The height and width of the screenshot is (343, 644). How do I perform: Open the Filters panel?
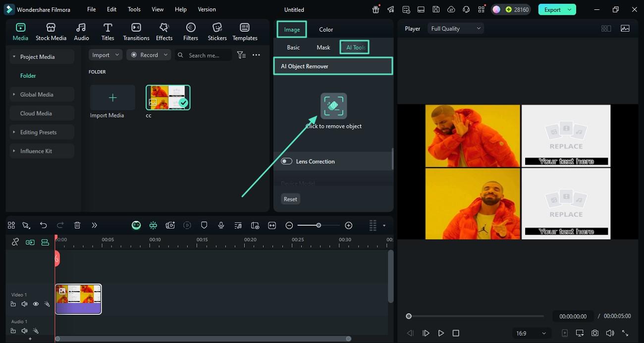191,32
